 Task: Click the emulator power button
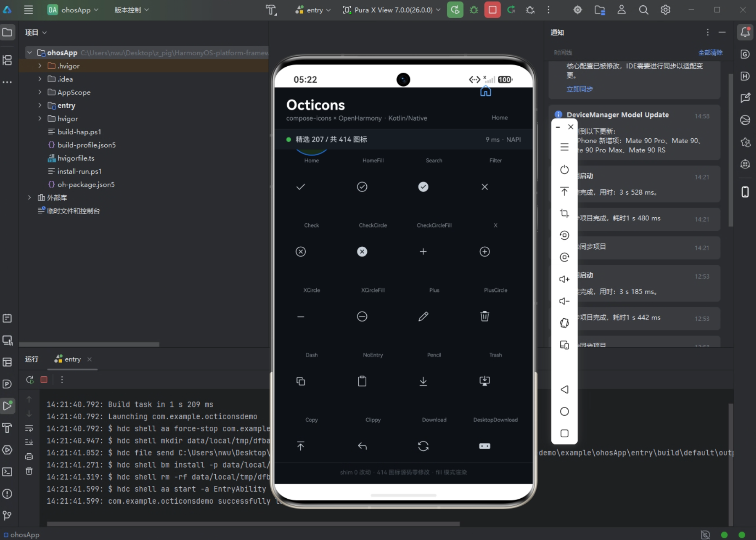tap(564, 169)
